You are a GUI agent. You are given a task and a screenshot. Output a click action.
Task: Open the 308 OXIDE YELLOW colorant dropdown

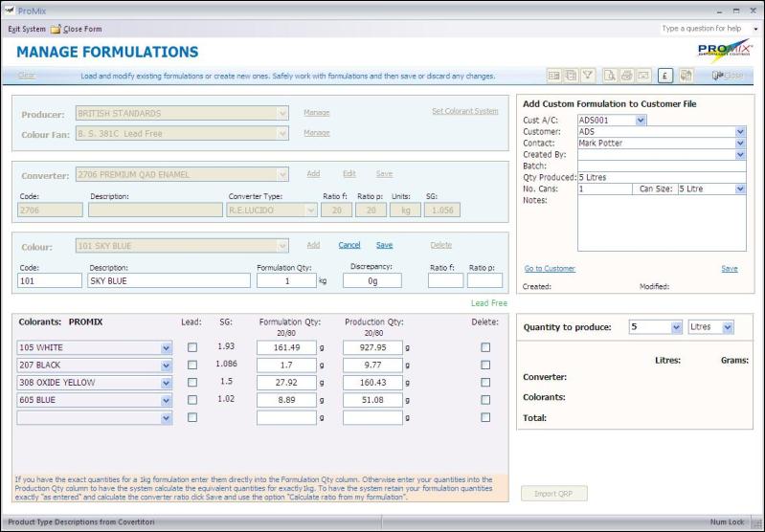pyautogui.click(x=167, y=383)
